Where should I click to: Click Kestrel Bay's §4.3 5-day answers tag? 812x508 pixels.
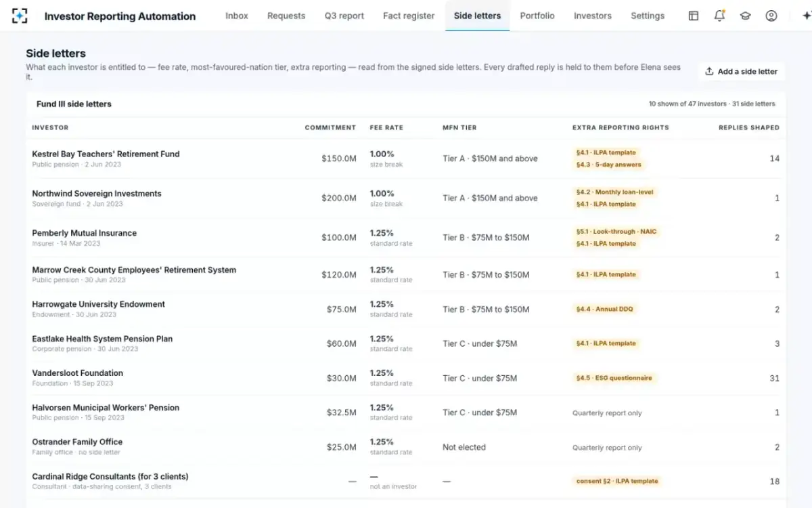coord(609,165)
